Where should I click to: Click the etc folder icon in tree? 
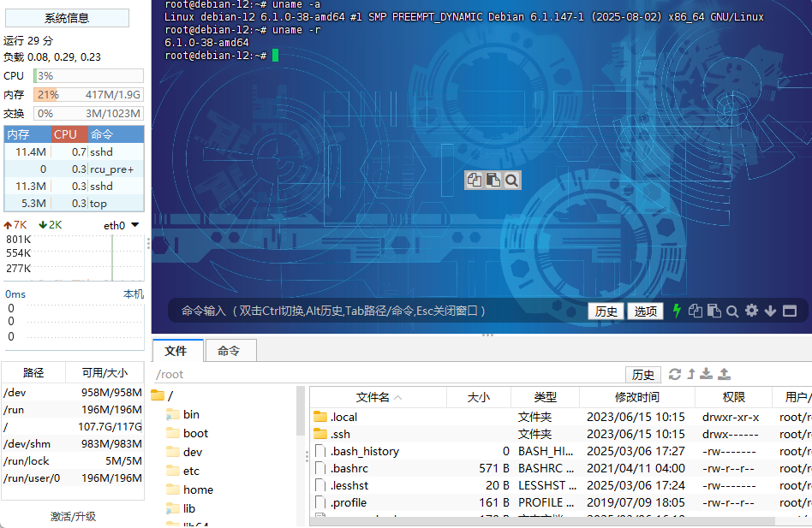pyautogui.click(x=173, y=471)
